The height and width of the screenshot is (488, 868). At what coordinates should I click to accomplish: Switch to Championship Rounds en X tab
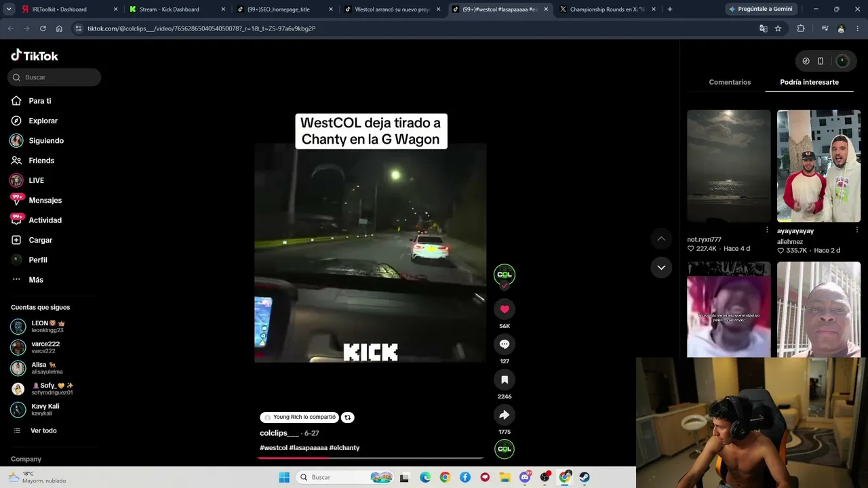click(608, 9)
